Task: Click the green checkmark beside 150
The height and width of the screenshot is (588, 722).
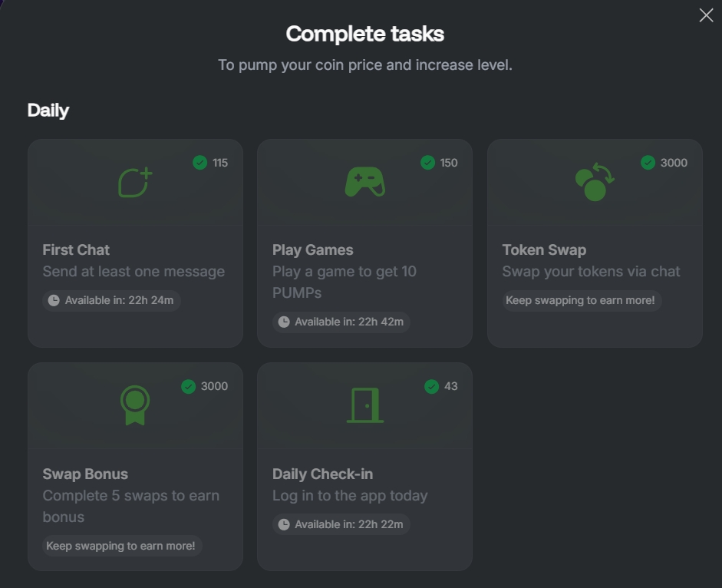Action: 428,162
